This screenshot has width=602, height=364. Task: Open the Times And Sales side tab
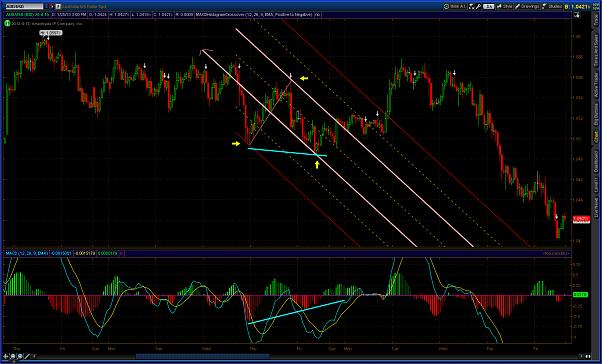coord(596,50)
